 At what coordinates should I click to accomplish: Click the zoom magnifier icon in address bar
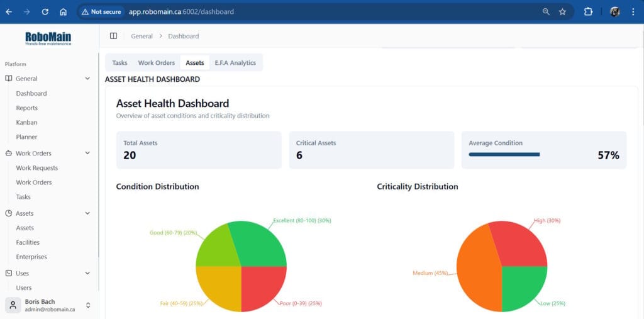tap(545, 11)
